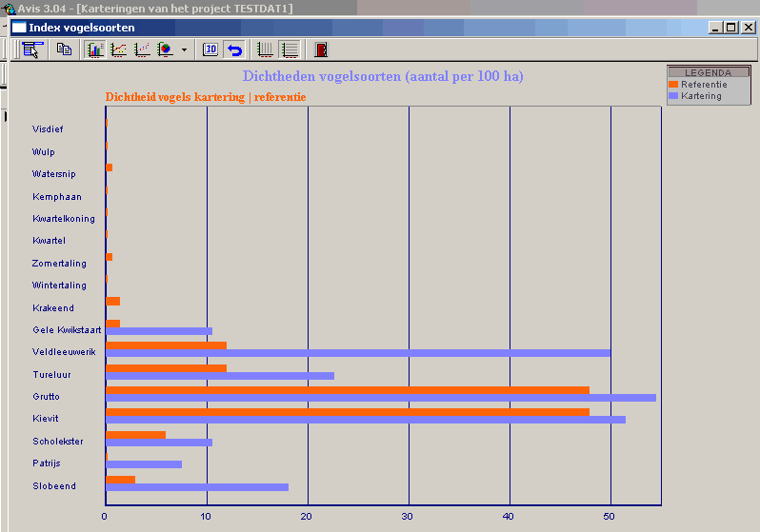Toggle horizontal grid lines
Image resolution: width=760 pixels, height=532 pixels.
[290, 49]
